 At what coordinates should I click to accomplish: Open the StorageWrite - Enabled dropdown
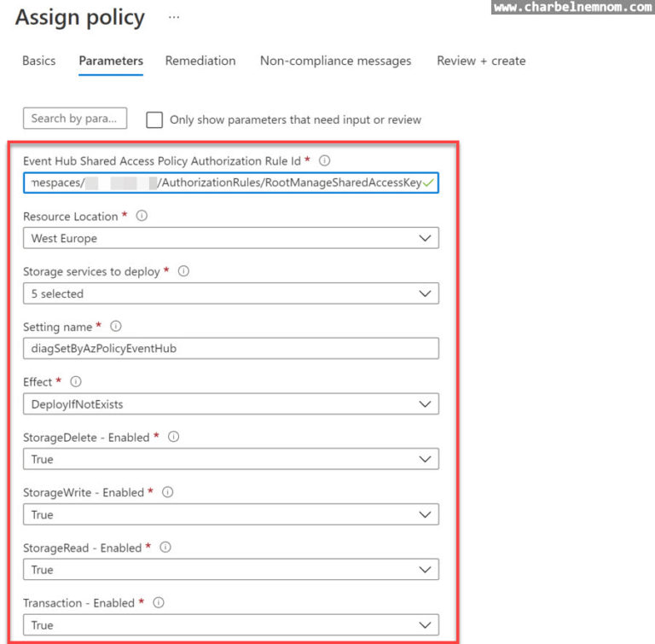(231, 514)
